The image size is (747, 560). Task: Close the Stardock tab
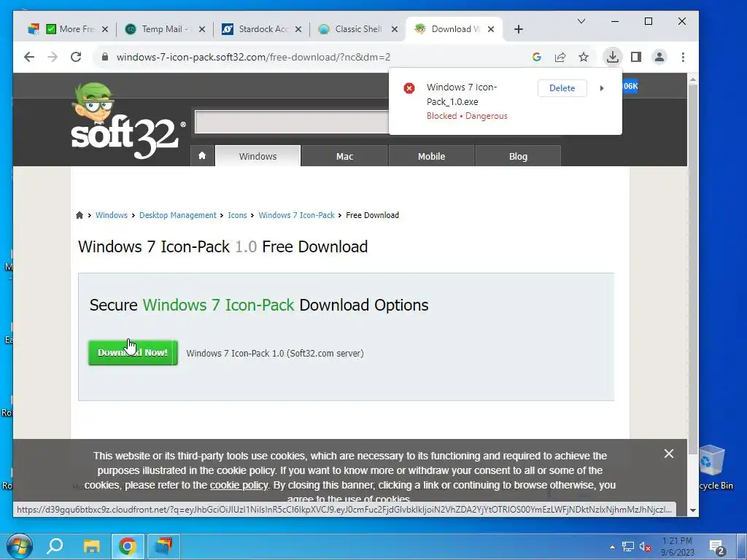point(298,29)
